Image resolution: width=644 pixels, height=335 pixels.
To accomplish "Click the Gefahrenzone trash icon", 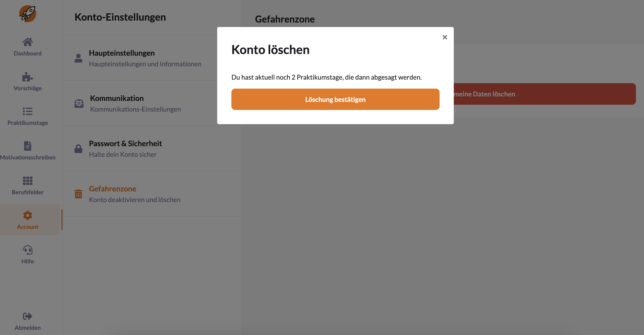I will [78, 194].
